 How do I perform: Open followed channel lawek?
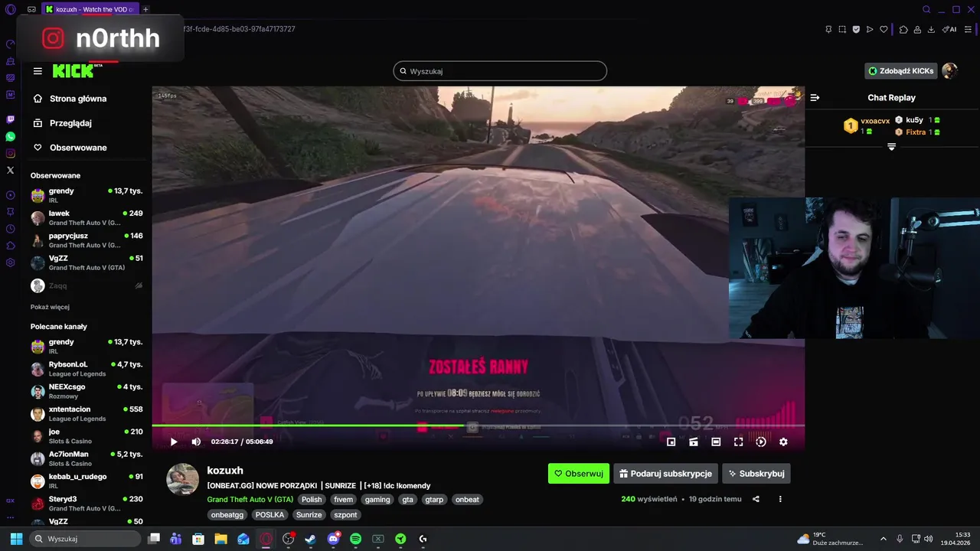(87, 218)
